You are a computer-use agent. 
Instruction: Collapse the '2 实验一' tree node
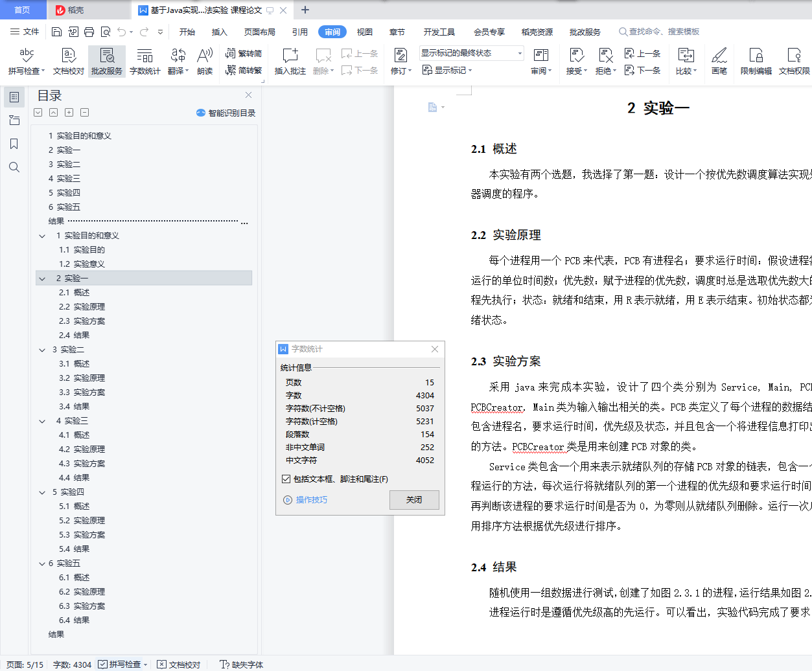point(42,279)
